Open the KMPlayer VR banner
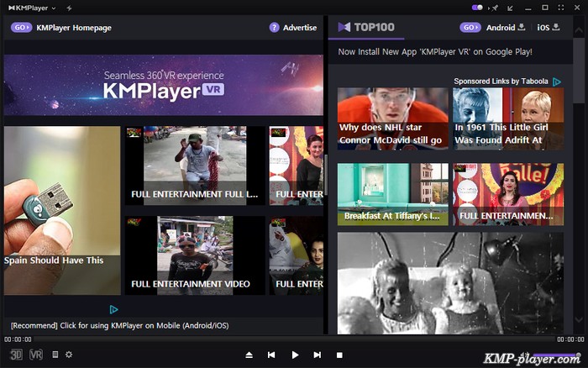 coord(164,85)
